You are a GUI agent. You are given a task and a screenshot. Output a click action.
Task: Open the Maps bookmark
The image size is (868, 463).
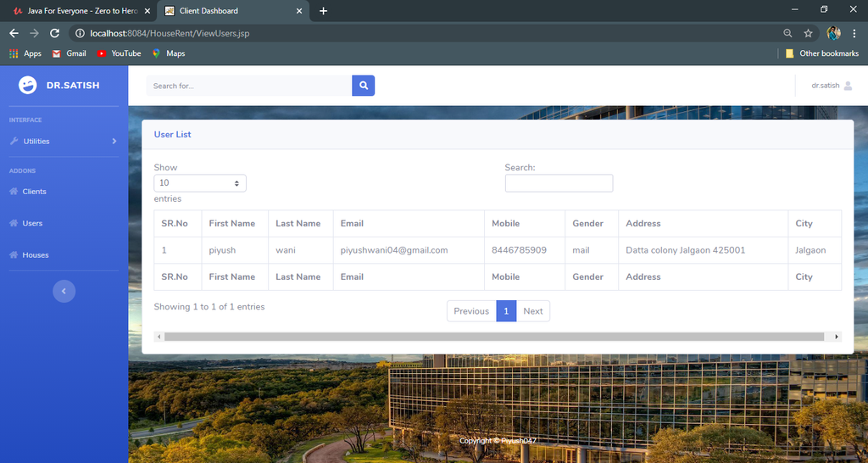[169, 53]
